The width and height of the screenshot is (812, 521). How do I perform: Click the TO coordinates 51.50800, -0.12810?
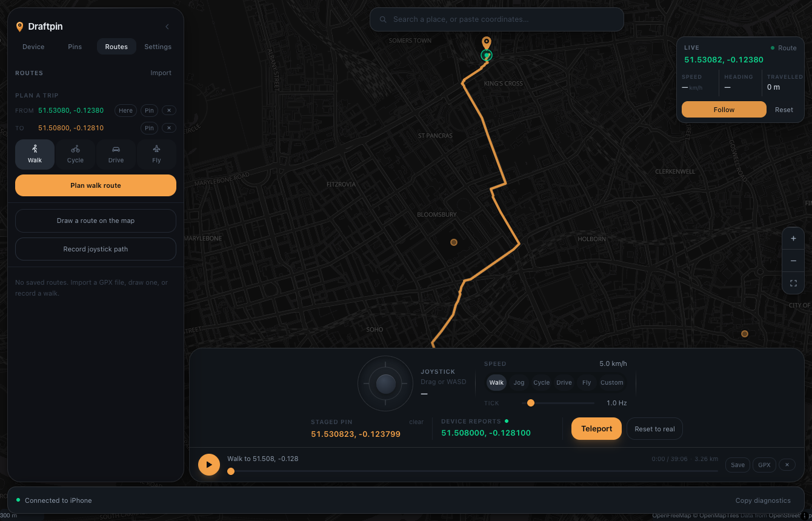tap(71, 128)
